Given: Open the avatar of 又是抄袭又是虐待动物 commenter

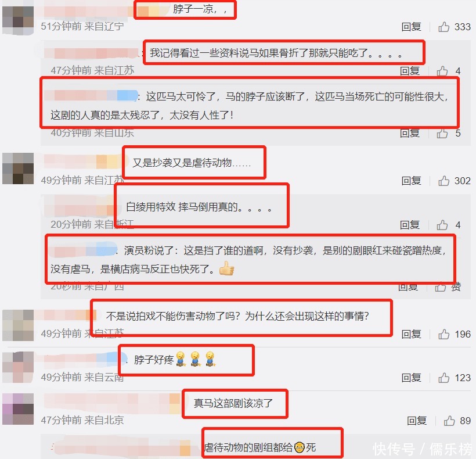Looking at the screenshot, I should (18, 168).
